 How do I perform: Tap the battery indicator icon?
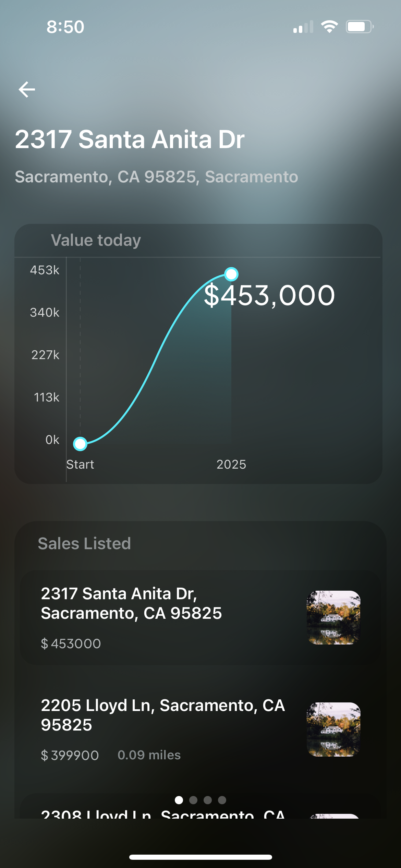point(360,26)
